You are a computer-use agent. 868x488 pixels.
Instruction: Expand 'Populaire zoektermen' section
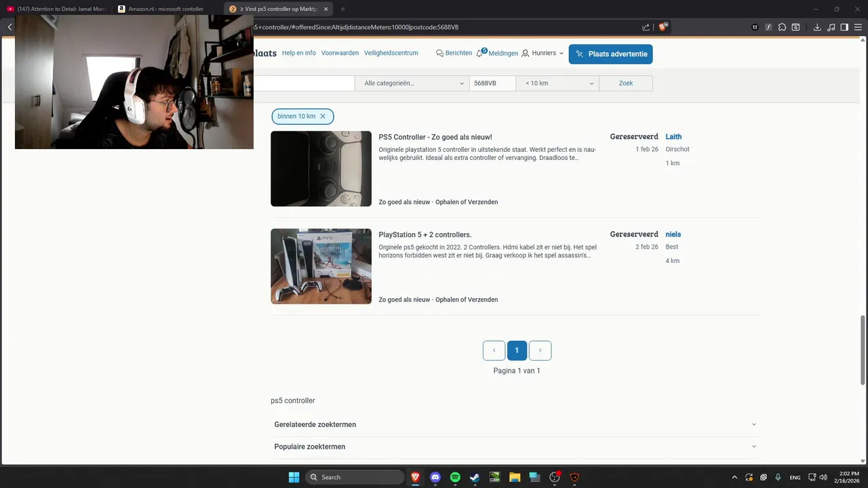click(x=516, y=447)
